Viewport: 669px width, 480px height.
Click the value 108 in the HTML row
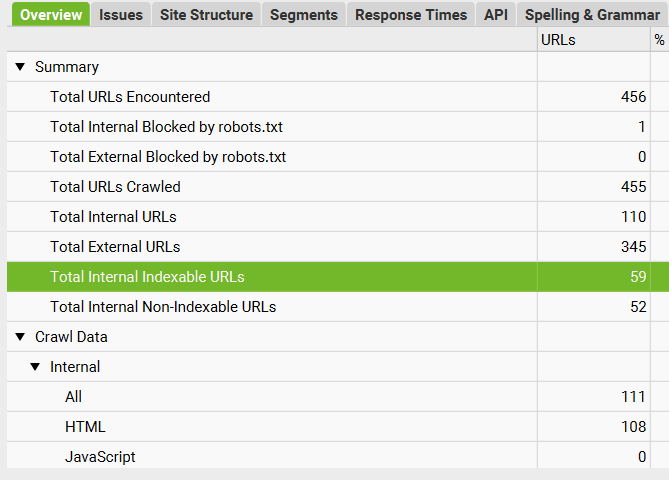pos(634,427)
